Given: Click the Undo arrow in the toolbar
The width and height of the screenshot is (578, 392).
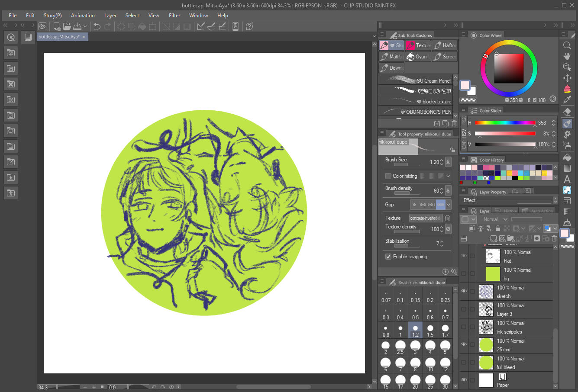Looking at the screenshot, I should click(x=97, y=26).
